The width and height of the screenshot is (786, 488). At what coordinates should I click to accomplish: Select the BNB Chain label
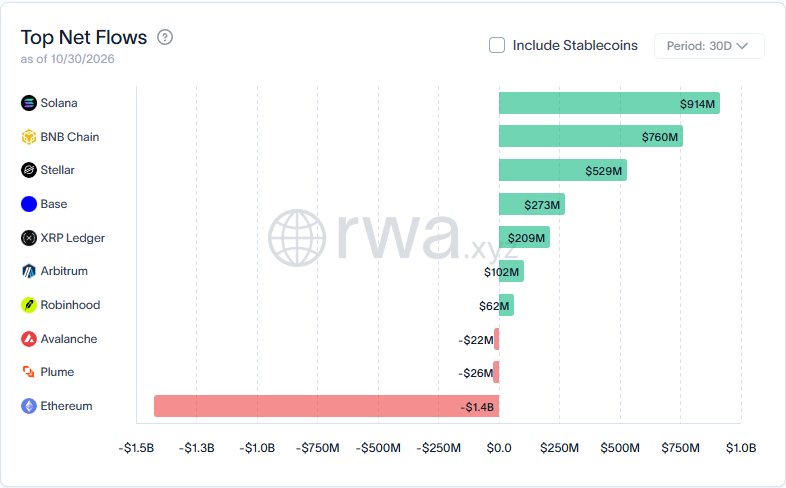[70, 137]
